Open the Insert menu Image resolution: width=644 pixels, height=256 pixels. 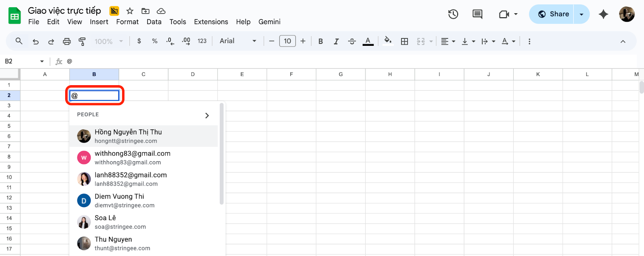pos(99,22)
